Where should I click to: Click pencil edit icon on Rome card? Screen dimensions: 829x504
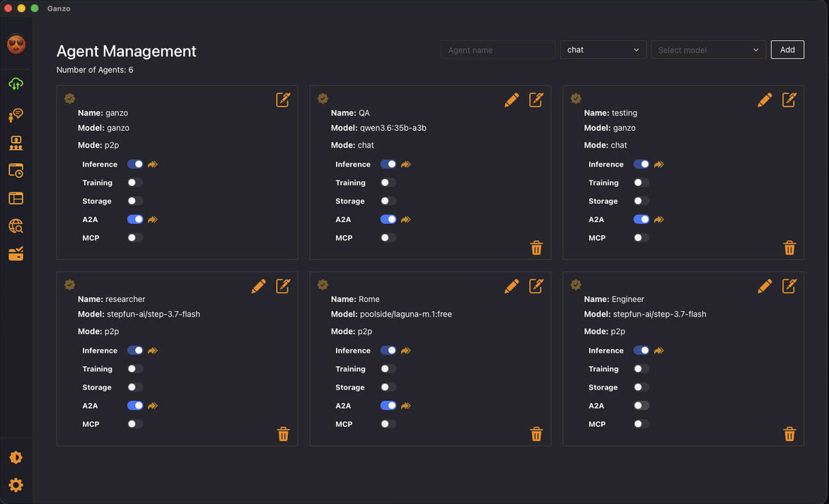(512, 286)
